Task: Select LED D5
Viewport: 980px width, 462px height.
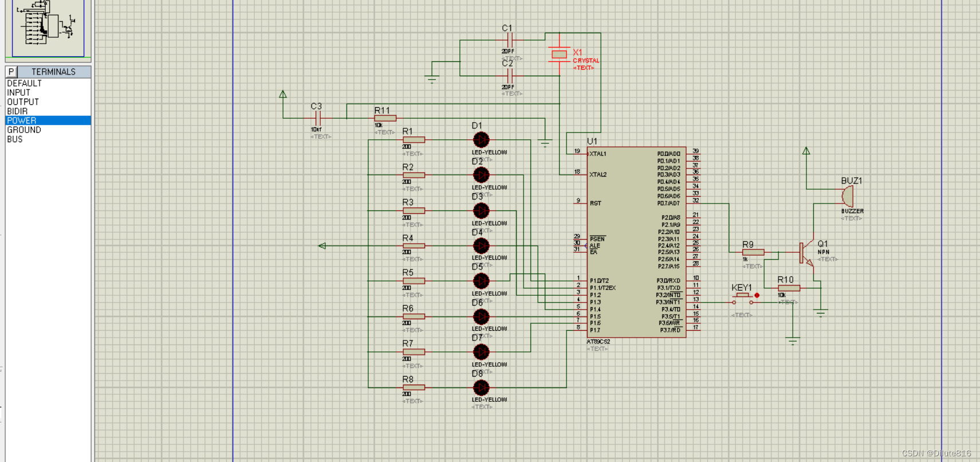Action: (481, 281)
